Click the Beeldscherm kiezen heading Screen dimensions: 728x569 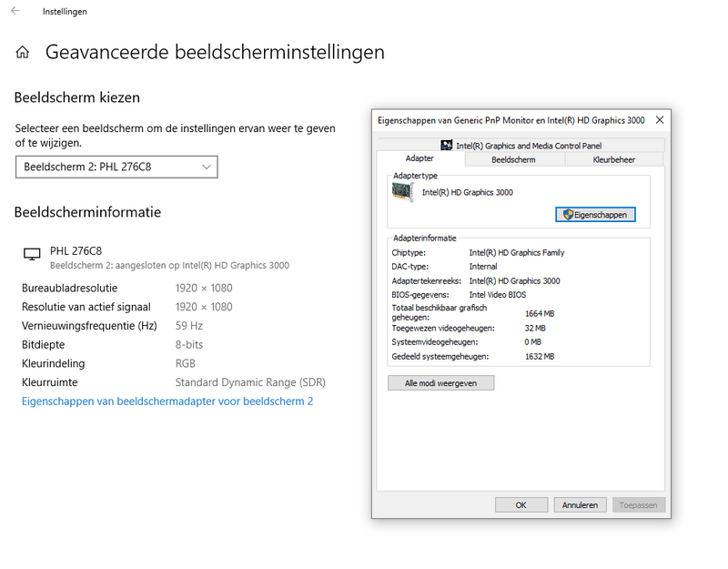point(77,97)
